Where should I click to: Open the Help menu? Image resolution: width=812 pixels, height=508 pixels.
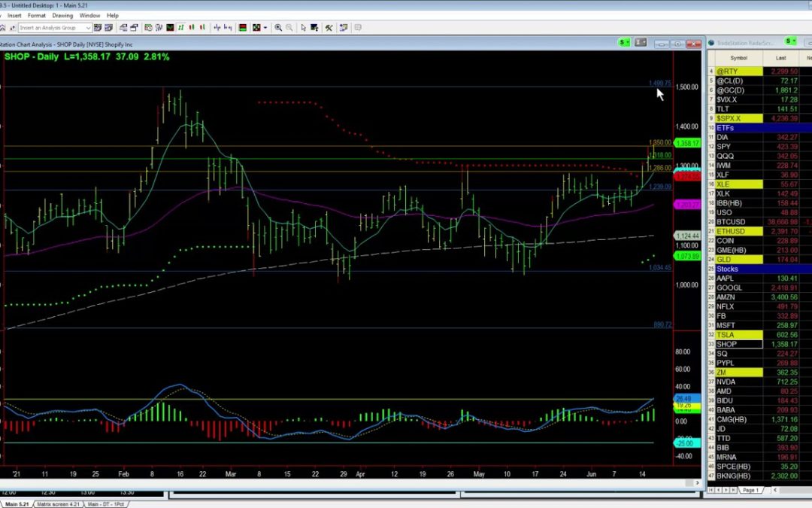coord(112,16)
